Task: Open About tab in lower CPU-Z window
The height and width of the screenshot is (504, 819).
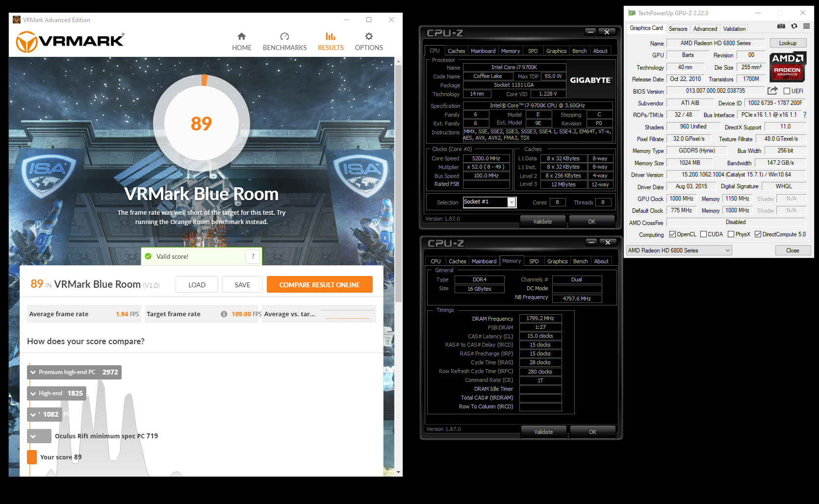Action: pos(601,261)
